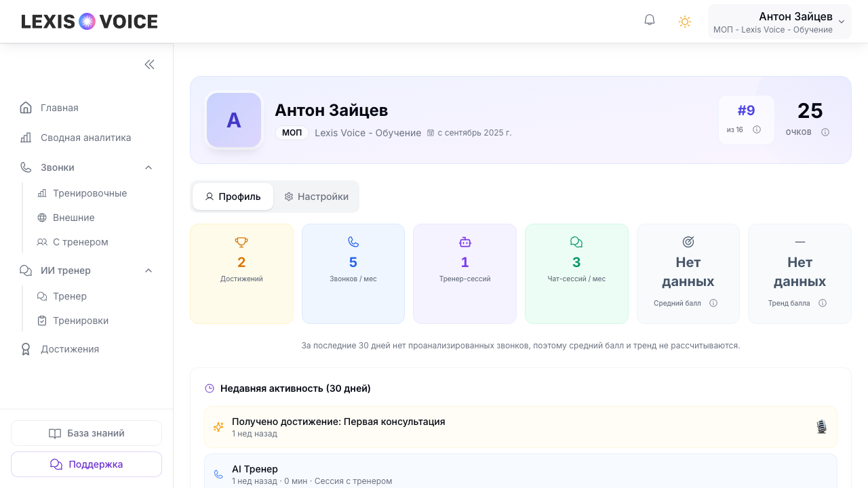Click the info icon next to очков
The width and height of the screenshot is (868, 488).
(x=825, y=132)
